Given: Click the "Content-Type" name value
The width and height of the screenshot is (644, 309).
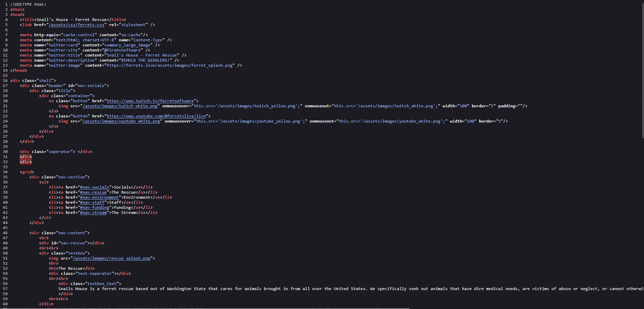Looking at the screenshot, I should tap(148, 40).
